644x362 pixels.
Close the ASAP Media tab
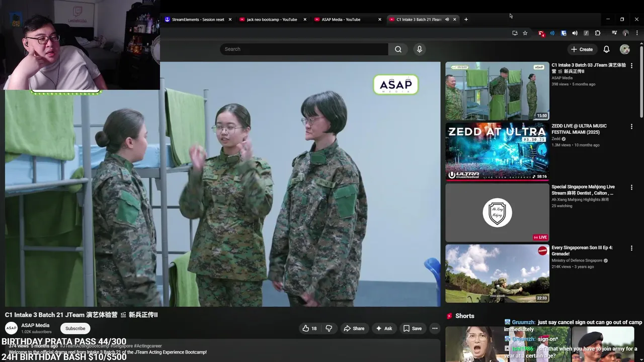pyautogui.click(x=380, y=20)
